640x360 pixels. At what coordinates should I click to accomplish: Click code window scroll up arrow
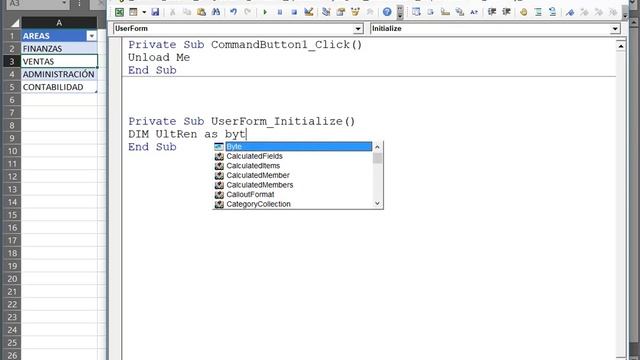point(621,46)
